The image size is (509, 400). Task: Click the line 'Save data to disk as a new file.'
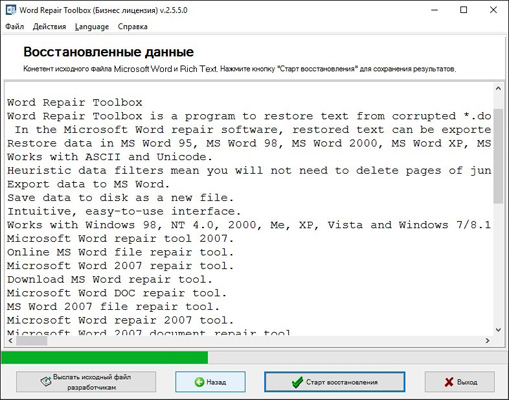(120, 198)
